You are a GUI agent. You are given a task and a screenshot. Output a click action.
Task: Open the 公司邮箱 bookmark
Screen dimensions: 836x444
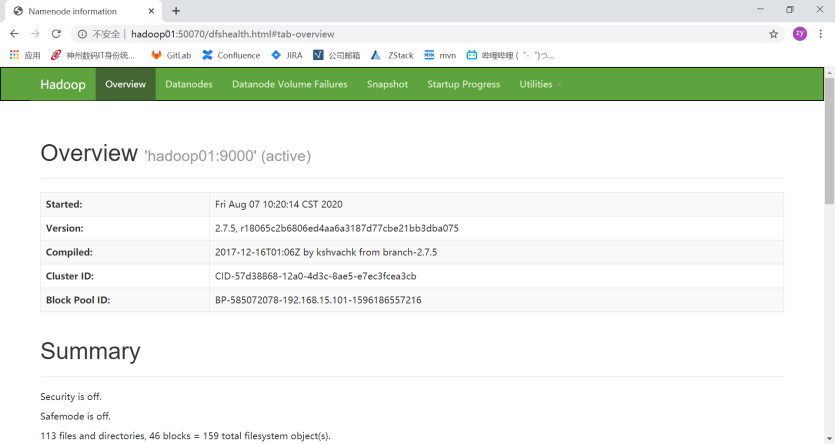[336, 55]
